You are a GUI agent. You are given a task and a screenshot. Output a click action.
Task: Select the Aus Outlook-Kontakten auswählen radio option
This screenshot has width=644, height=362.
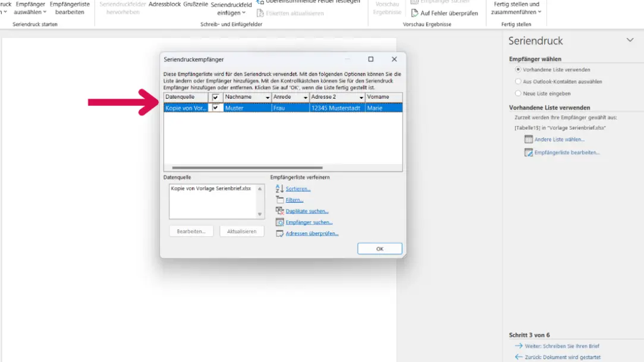point(518,81)
